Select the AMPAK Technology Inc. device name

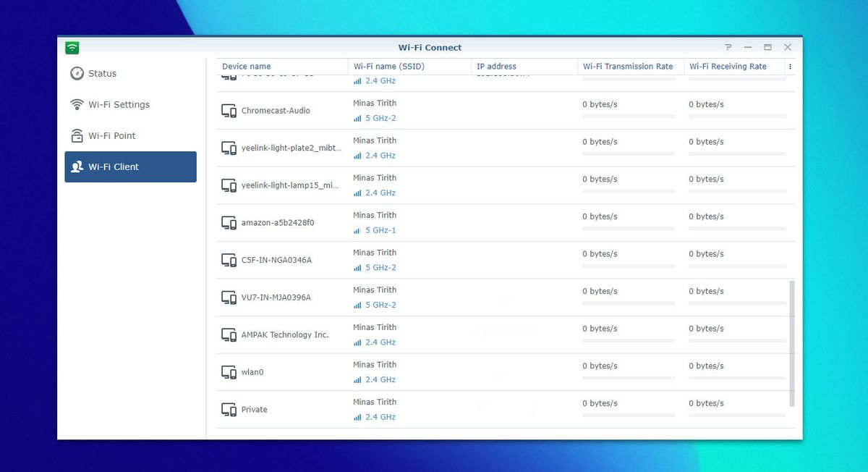click(285, 335)
